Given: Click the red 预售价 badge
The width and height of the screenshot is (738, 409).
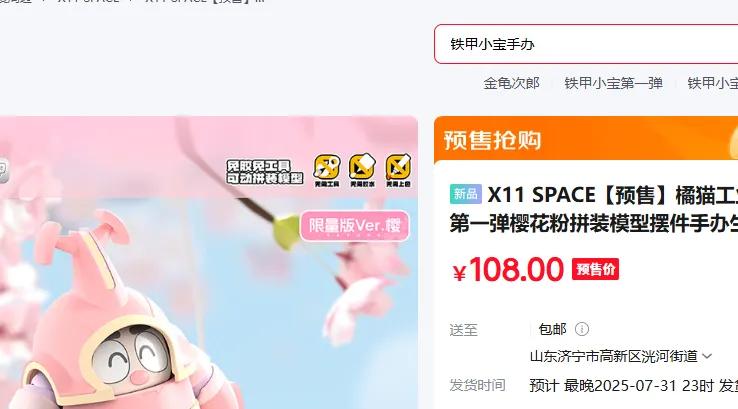Looking at the screenshot, I should [x=595, y=269].
